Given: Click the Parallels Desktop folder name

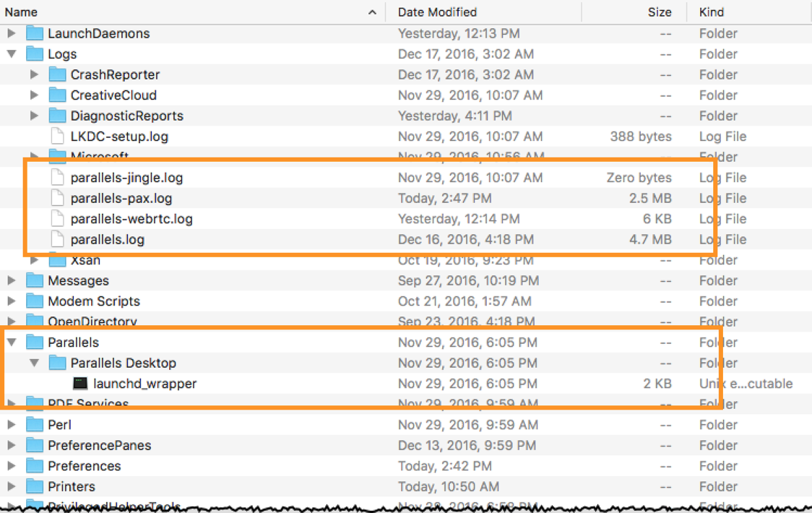Looking at the screenshot, I should (x=124, y=363).
